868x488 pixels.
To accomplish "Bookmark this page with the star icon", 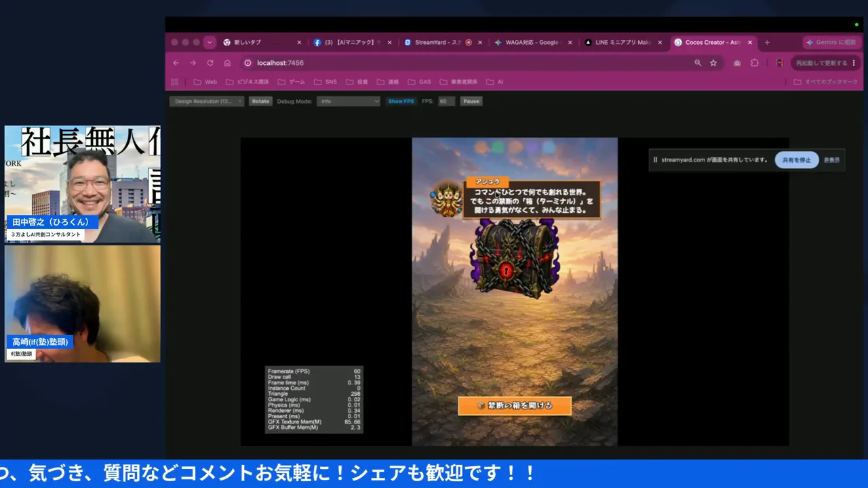I will pyautogui.click(x=713, y=63).
